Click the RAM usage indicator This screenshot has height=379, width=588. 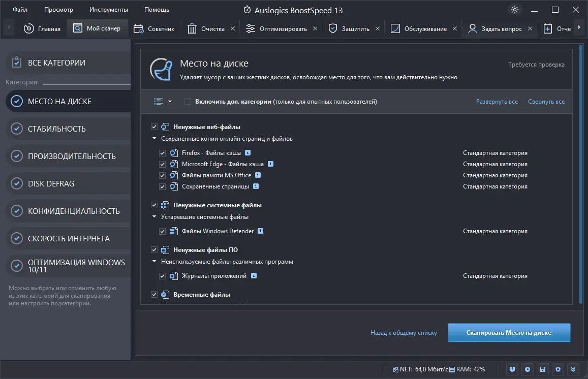click(x=467, y=369)
